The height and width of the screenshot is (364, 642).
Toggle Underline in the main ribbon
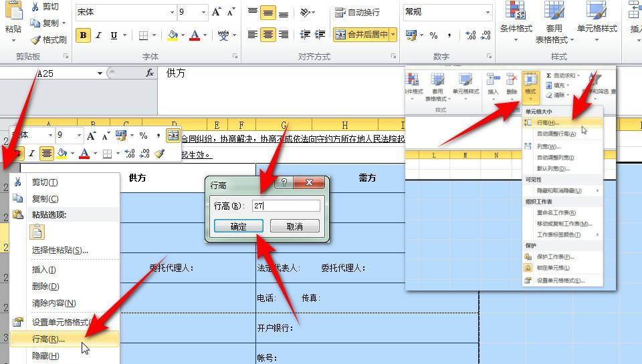(x=114, y=35)
